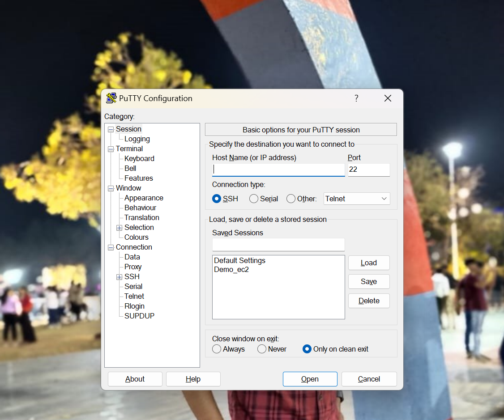Choose Always for close window on exit
The image size is (504, 420).
coord(217,349)
